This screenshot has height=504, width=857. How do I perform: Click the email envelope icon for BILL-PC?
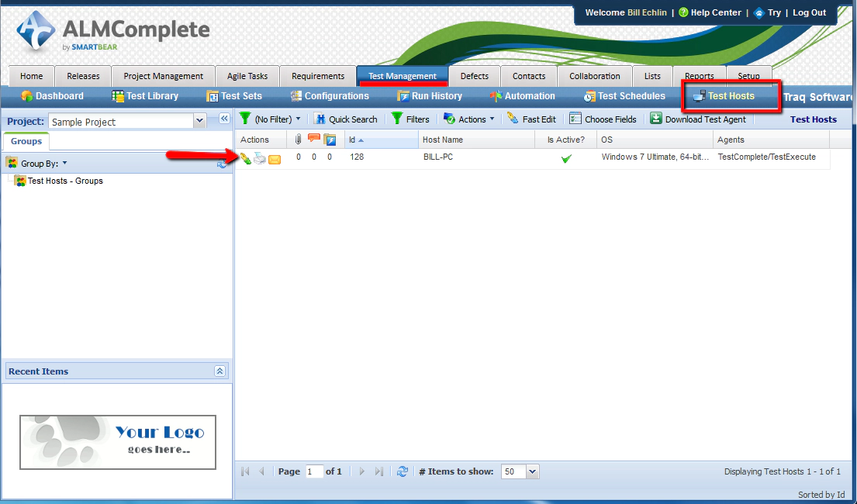(275, 157)
